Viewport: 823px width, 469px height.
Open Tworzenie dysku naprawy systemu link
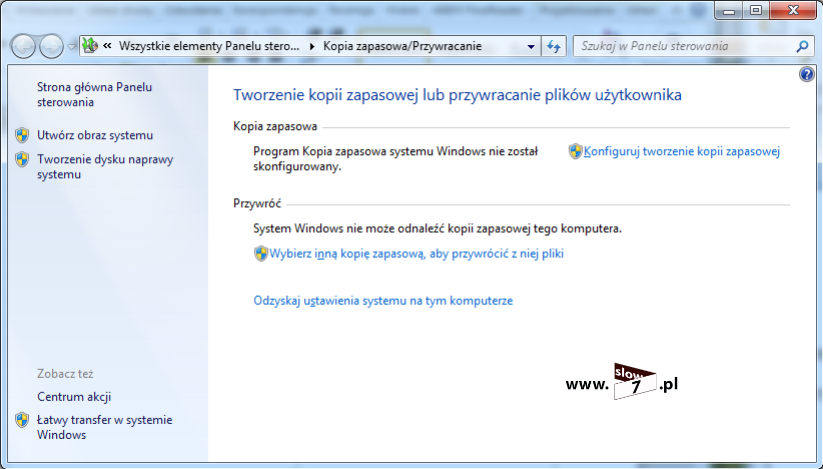(105, 167)
